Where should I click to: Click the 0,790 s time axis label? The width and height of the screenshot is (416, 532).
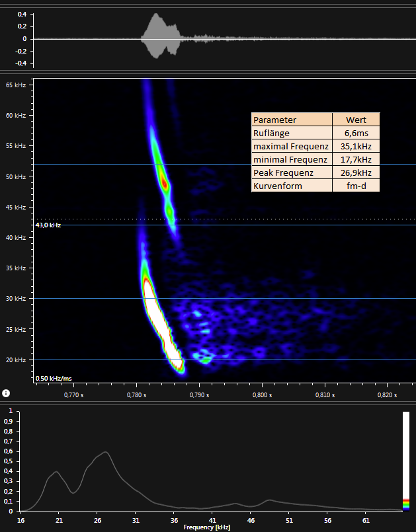click(199, 395)
